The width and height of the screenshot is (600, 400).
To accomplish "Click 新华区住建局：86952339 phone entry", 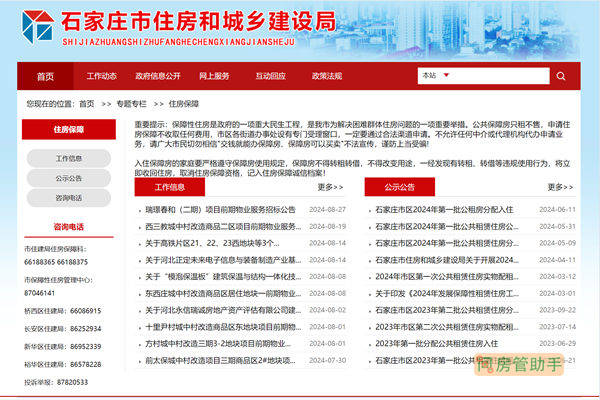I will (x=63, y=347).
